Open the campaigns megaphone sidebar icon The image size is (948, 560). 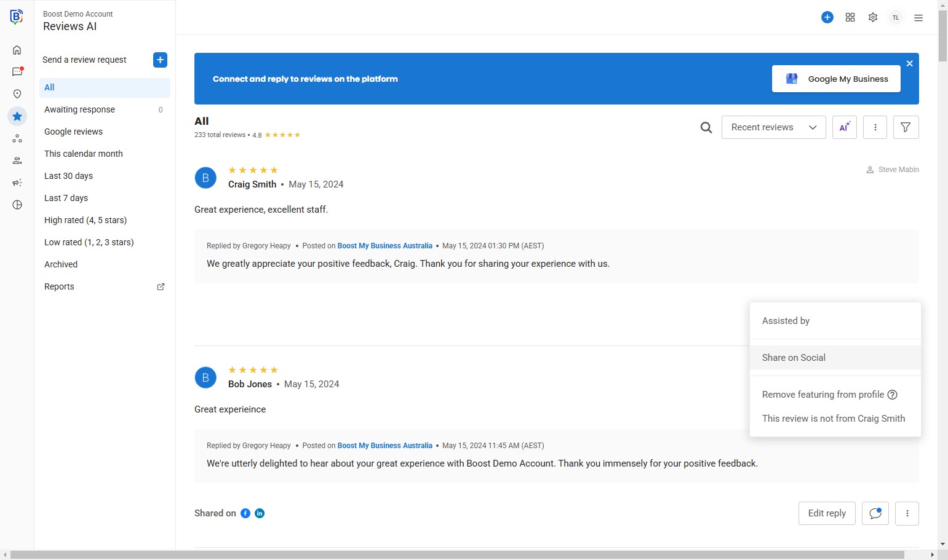(17, 183)
